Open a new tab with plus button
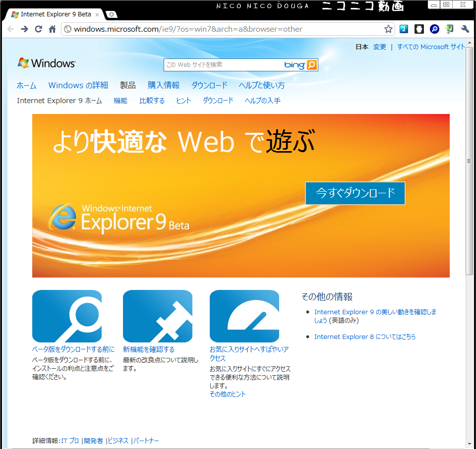Image resolution: width=476 pixels, height=449 pixels. (112, 14)
